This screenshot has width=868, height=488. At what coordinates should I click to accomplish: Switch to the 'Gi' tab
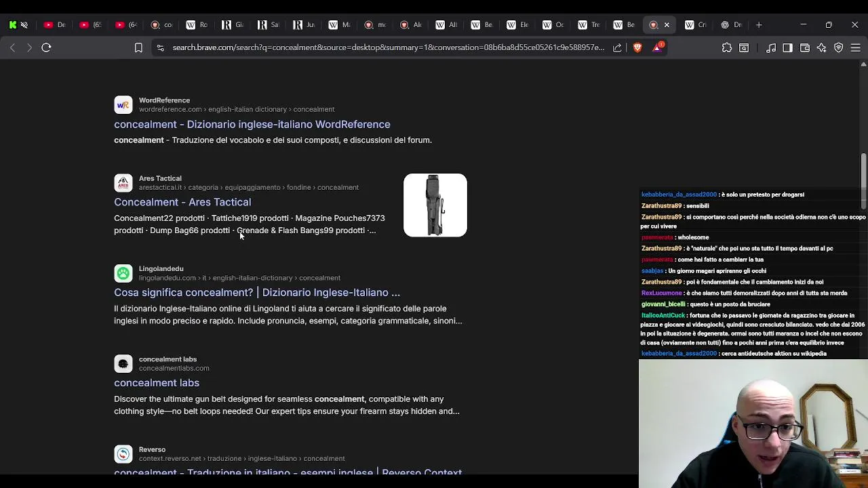coord(233,25)
